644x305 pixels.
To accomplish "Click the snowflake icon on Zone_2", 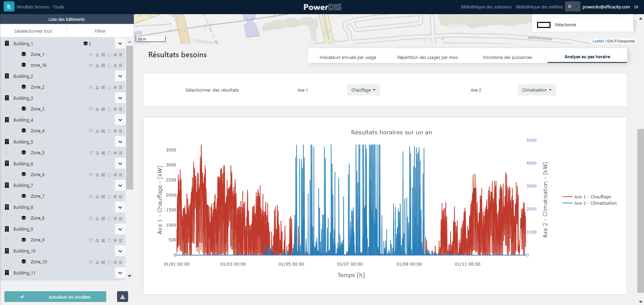I will coord(115,87).
